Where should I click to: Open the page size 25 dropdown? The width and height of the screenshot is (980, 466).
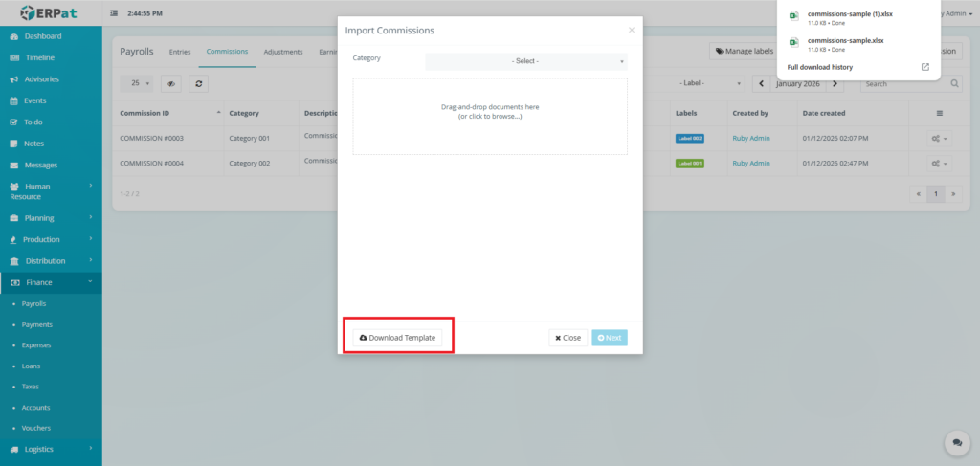(x=138, y=83)
